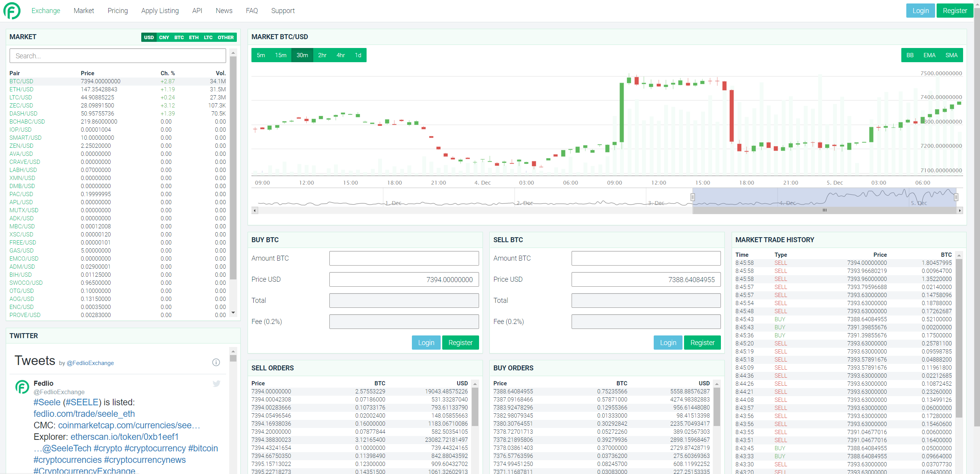Click the Twitter bird icon on tweet
980x474 pixels.
point(216,383)
